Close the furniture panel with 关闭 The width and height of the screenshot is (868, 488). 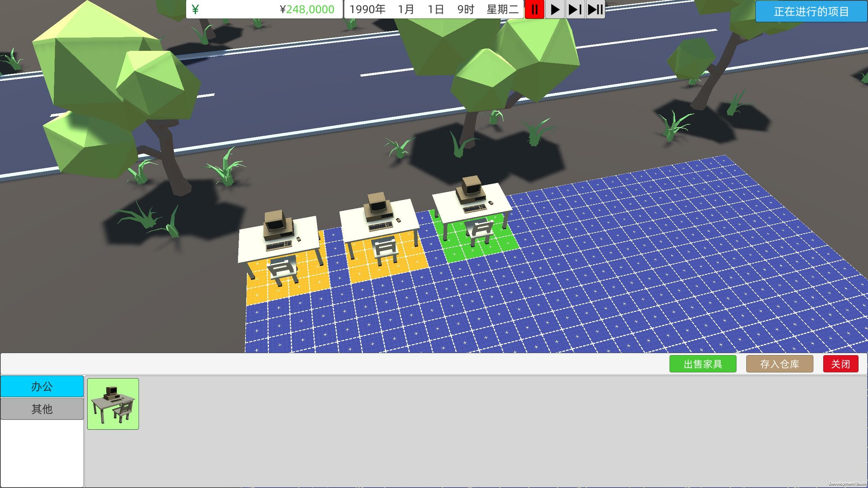[841, 364]
